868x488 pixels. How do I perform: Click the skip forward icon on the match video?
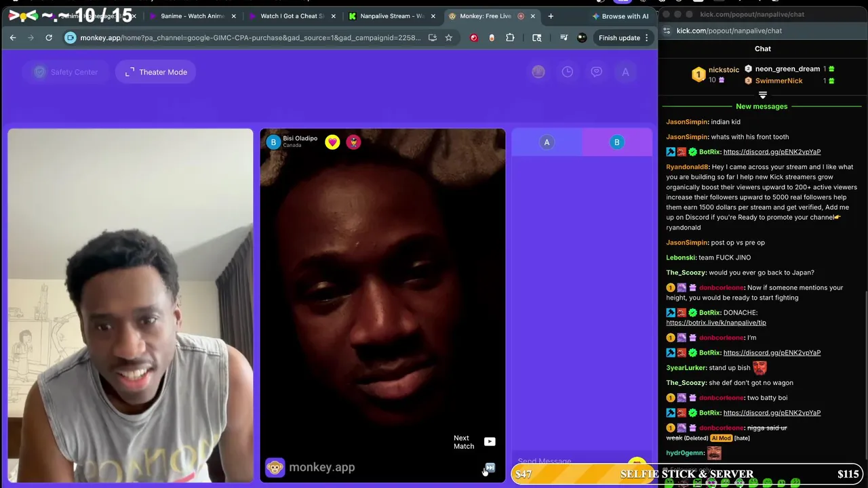click(x=490, y=468)
